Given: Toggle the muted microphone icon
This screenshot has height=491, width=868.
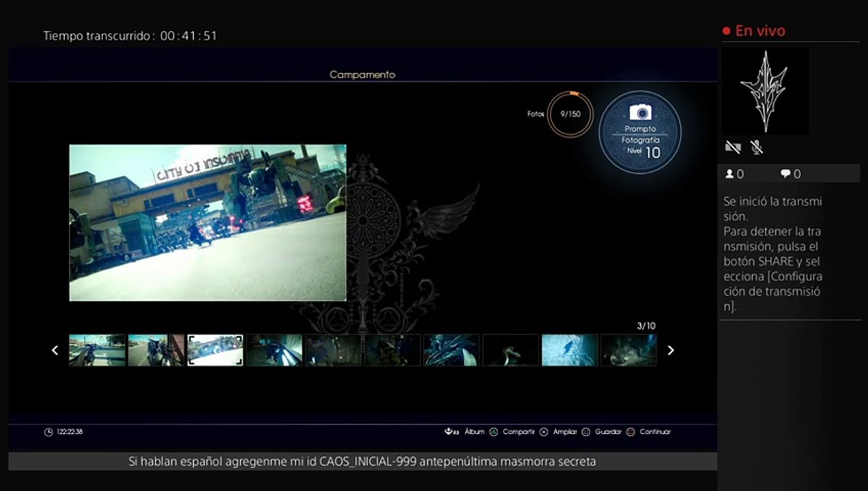Looking at the screenshot, I should (x=756, y=147).
